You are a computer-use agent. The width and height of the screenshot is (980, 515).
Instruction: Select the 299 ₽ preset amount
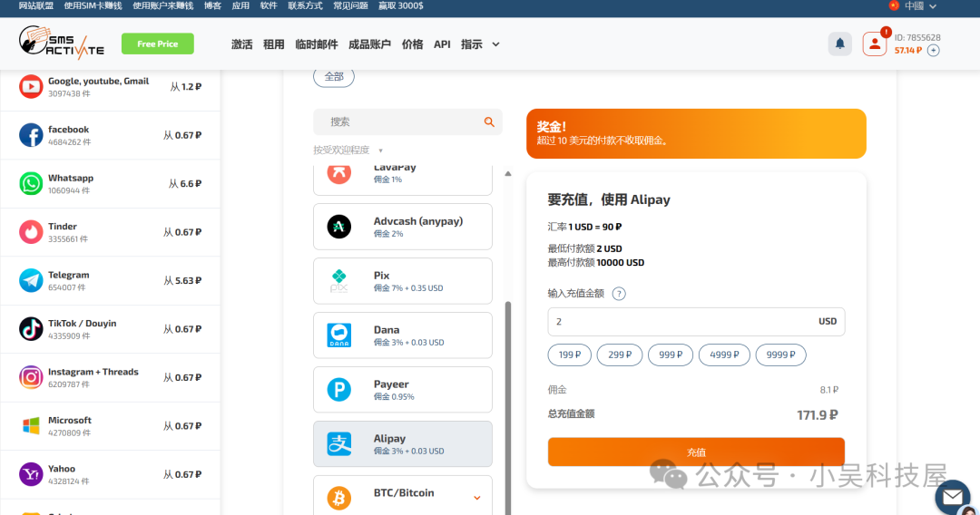point(620,355)
